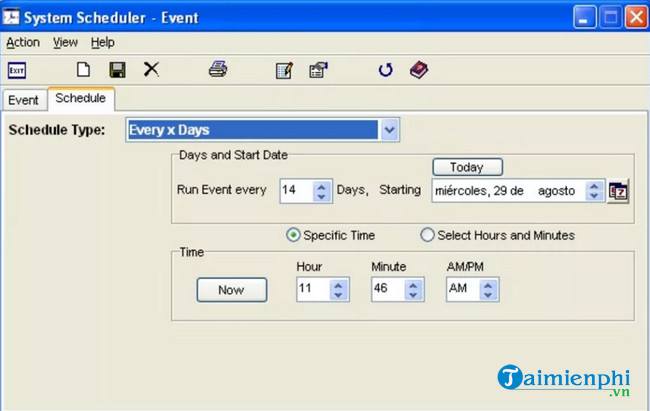Decrease the Hour value
The width and height of the screenshot is (650, 411).
point(339,294)
